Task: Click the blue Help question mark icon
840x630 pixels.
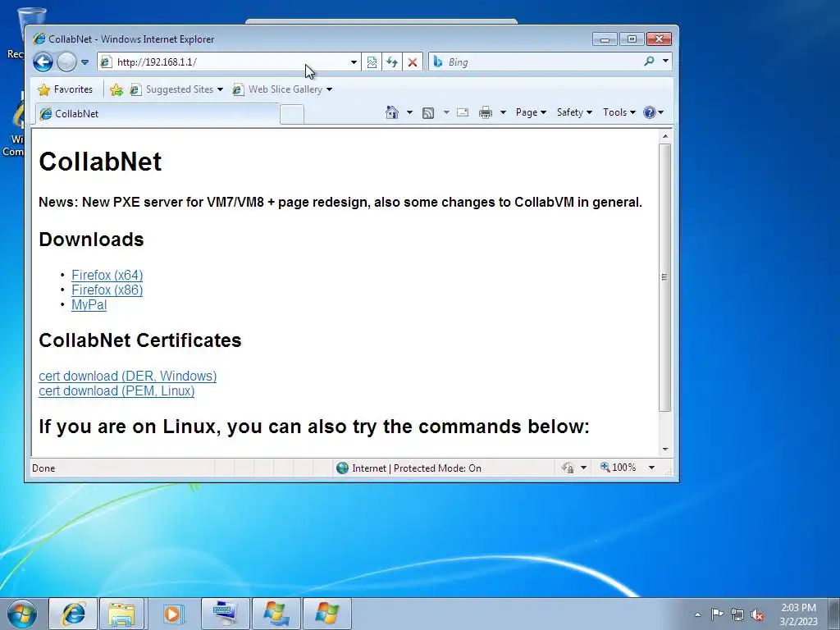Action: (650, 112)
